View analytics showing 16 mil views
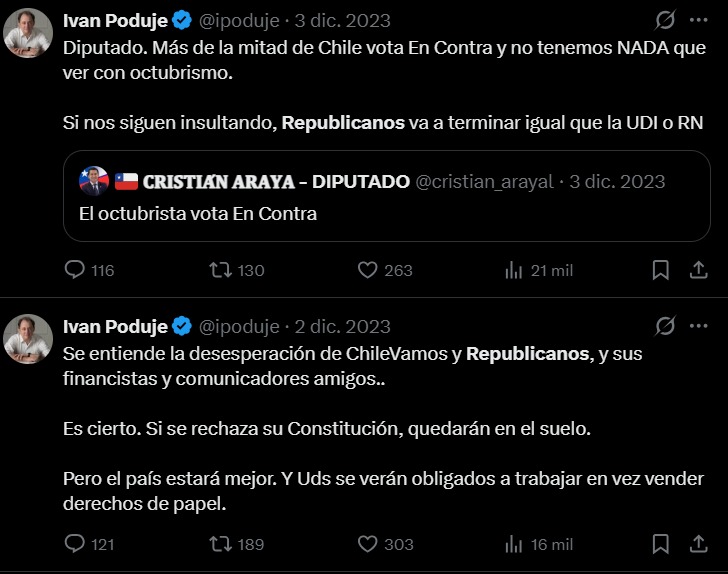Viewport: 728px width, 574px height. [x=515, y=544]
